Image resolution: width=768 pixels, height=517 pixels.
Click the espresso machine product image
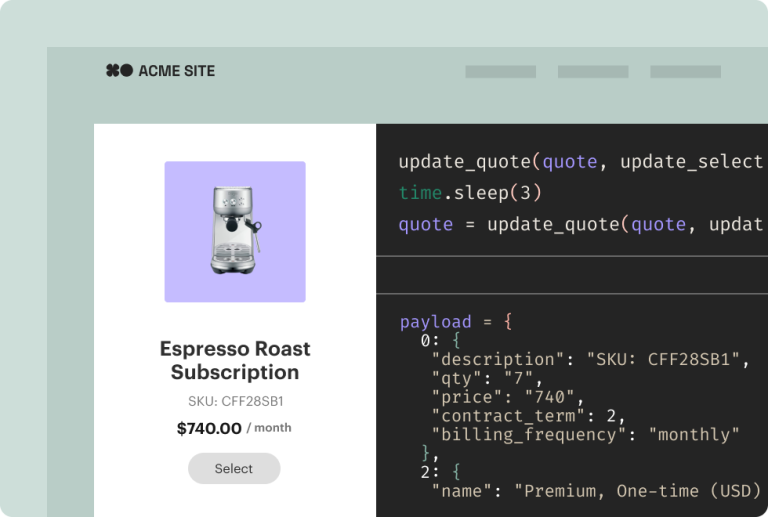coord(236,230)
